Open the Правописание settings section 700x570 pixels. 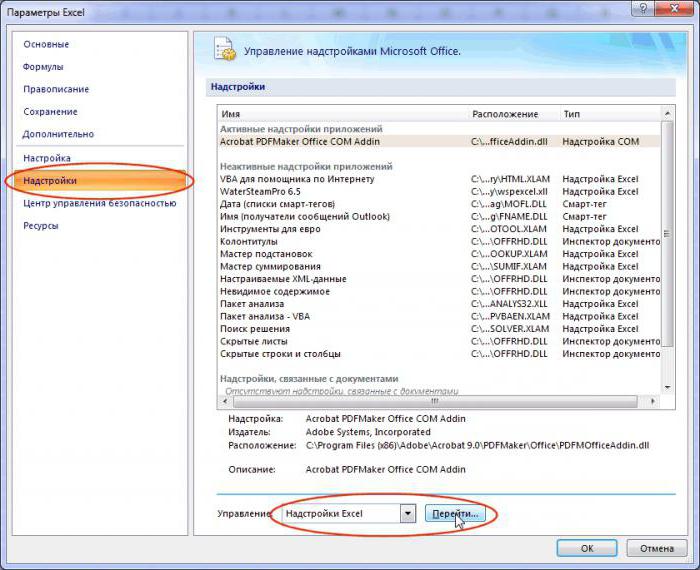(56, 89)
